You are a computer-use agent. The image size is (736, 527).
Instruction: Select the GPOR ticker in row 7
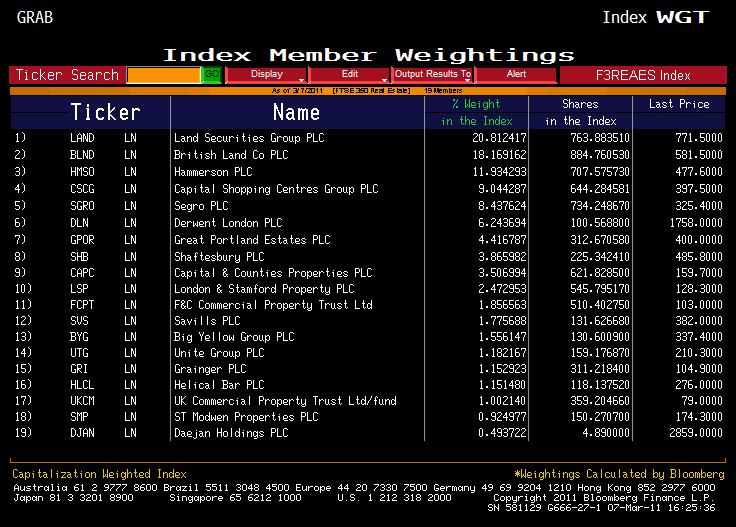point(82,239)
